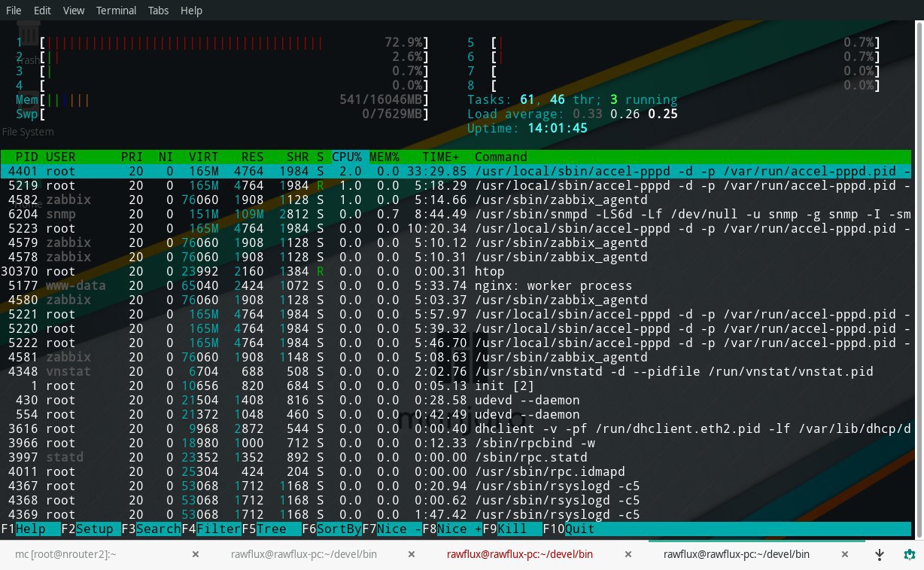This screenshot has width=924, height=570.
Task: Open the File menu
Action: point(14,11)
